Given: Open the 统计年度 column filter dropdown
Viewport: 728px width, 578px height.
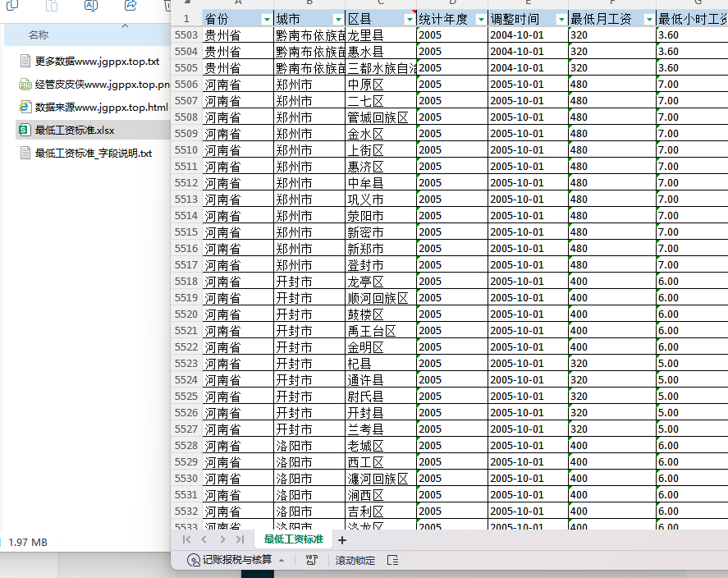Looking at the screenshot, I should (x=482, y=20).
